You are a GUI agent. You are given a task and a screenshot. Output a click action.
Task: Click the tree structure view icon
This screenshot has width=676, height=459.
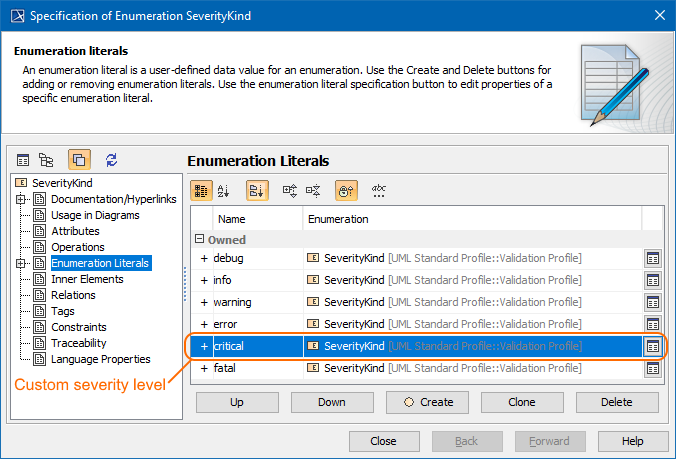[46, 160]
